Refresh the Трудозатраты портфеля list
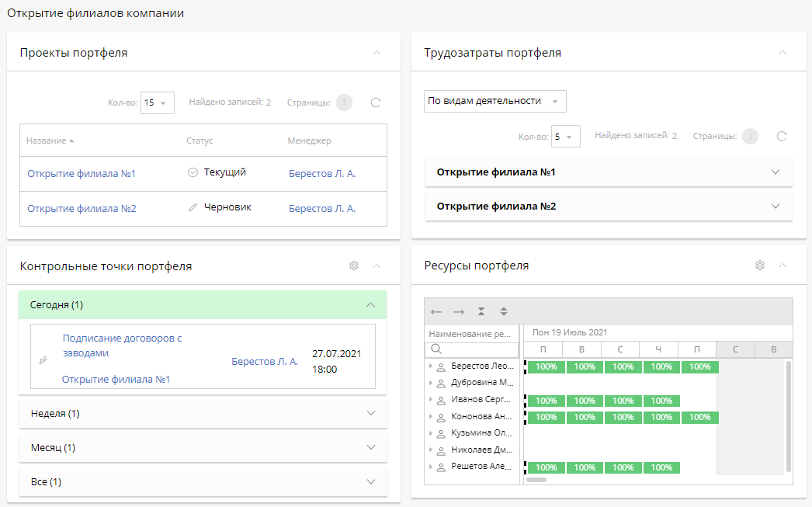This screenshot has width=812, height=507. click(782, 137)
